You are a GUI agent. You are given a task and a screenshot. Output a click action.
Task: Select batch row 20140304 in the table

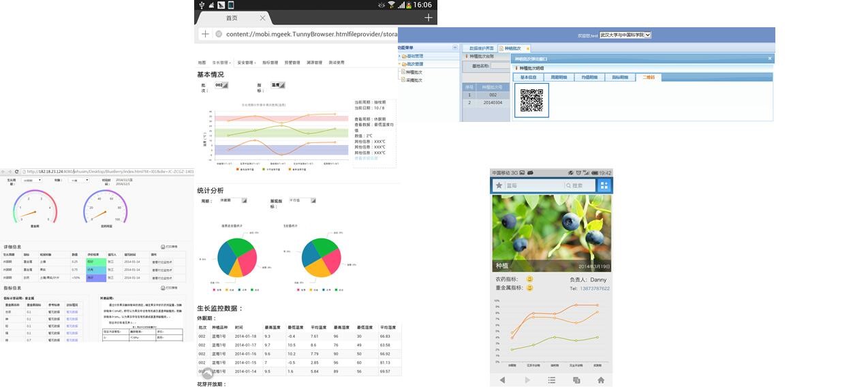pos(492,103)
